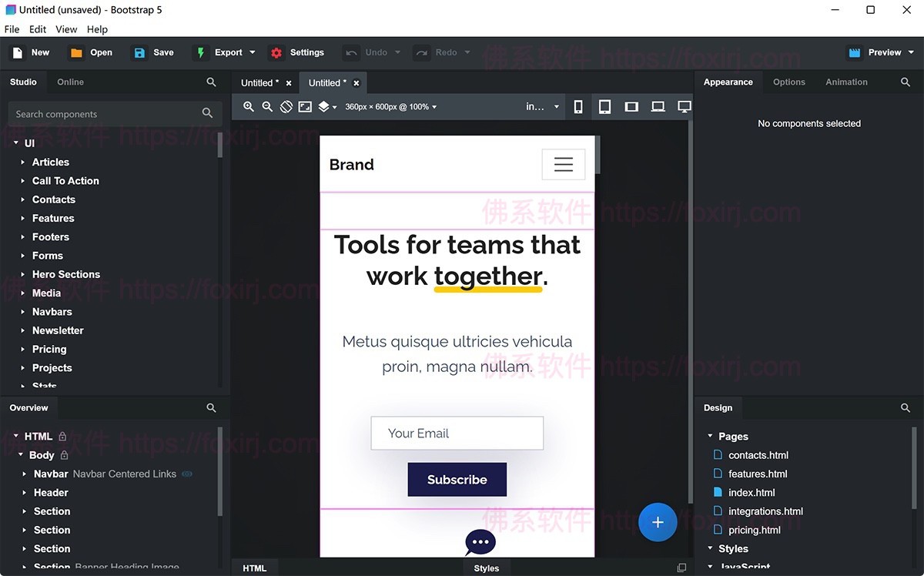Toggle the lock on the Body node
The image size is (924, 576).
click(x=65, y=455)
